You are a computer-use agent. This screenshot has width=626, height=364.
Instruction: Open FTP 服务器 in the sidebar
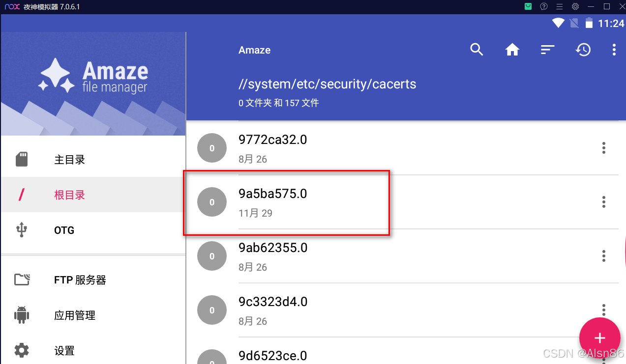93,280
